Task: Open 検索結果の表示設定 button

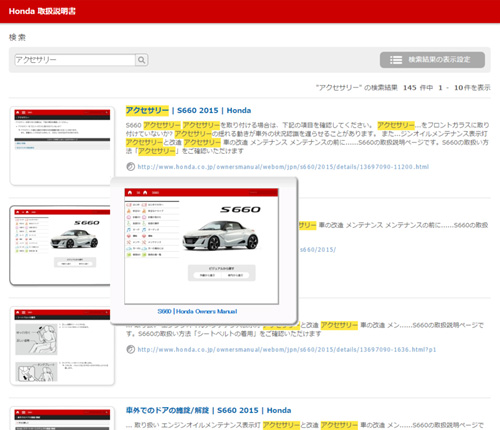Action: point(432,60)
